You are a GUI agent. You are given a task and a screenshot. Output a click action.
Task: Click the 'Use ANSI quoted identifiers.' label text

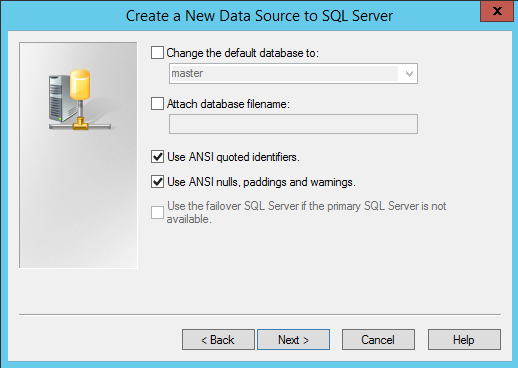click(x=233, y=157)
